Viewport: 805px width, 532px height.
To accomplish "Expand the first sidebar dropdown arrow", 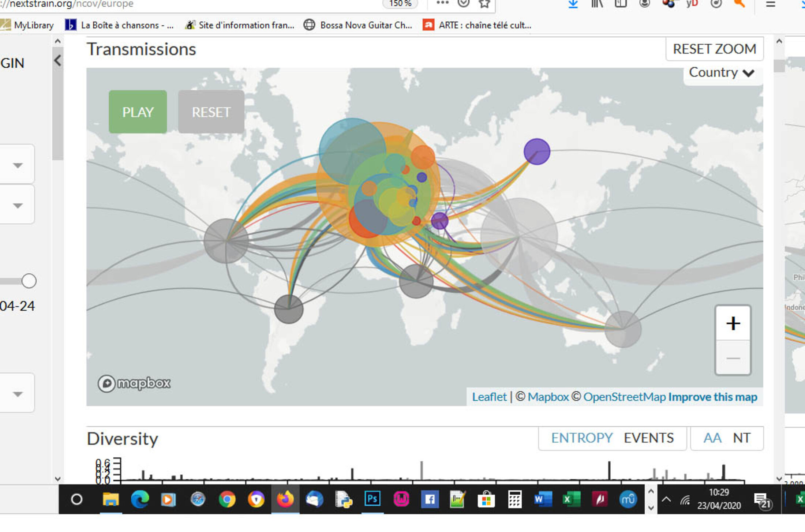I will (18, 165).
